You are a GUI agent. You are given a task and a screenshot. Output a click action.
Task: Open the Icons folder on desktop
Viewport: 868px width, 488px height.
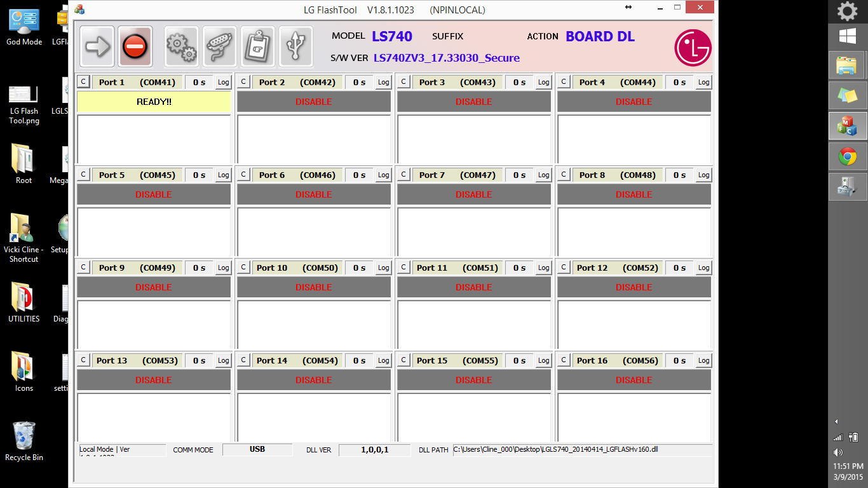coord(24,372)
